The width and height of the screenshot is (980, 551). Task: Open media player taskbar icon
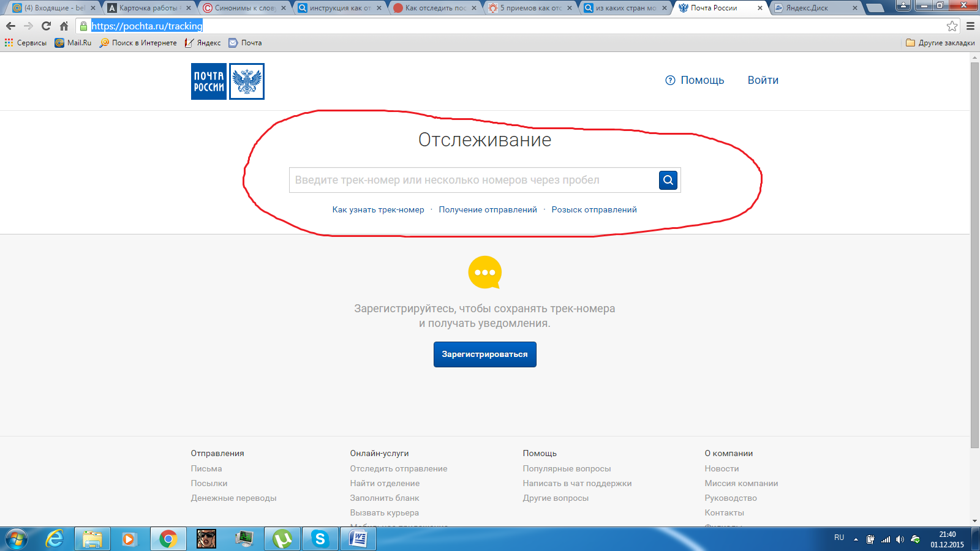[129, 539]
